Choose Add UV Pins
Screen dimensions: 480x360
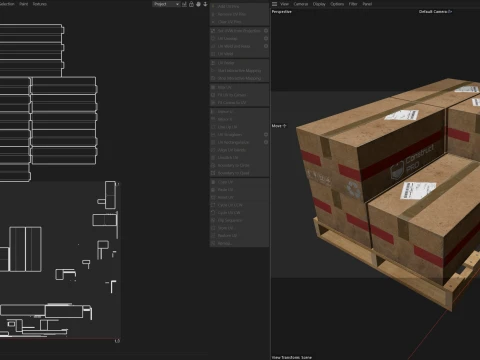point(239,6)
